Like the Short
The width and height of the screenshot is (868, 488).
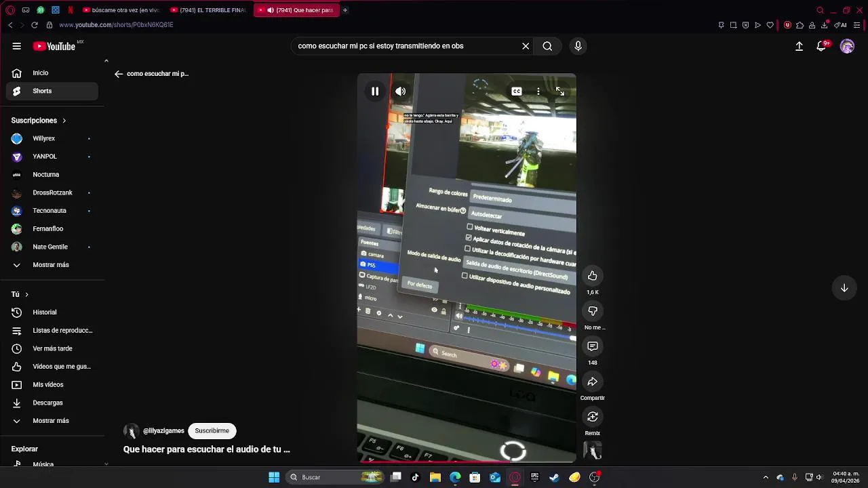[593, 276]
